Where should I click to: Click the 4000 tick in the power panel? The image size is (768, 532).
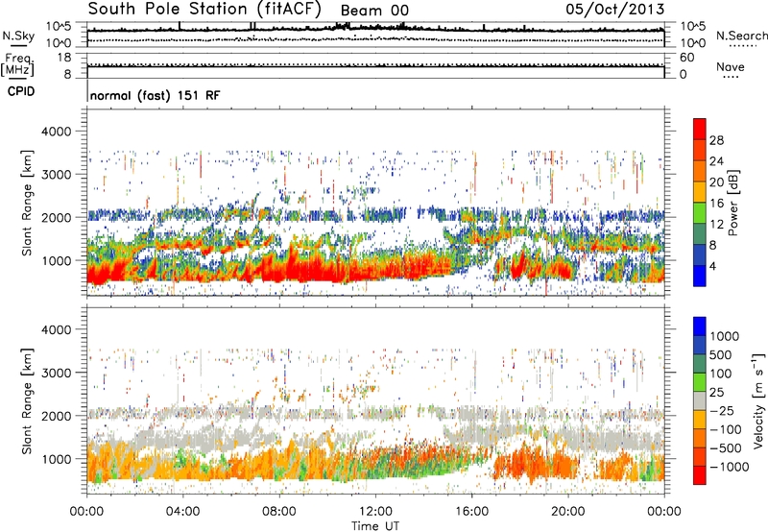tap(57, 132)
